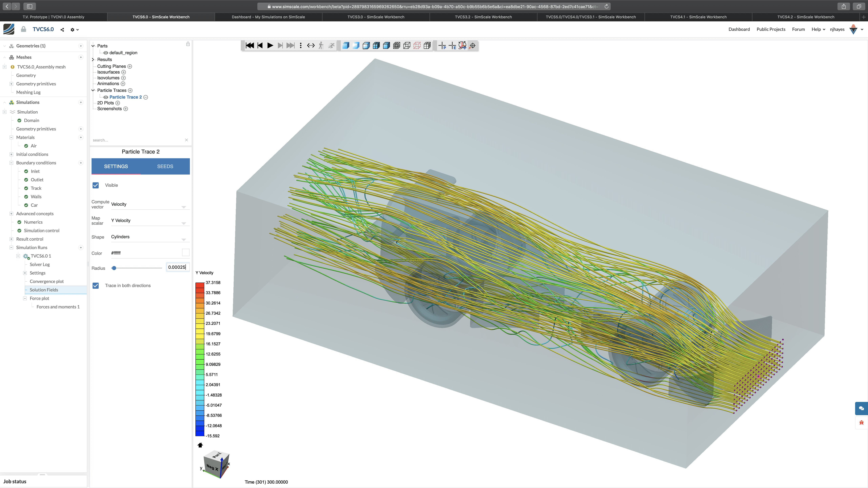Screen dimensions: 868x488
Task: Select the wireframe cube render mode
Action: [x=407, y=45]
